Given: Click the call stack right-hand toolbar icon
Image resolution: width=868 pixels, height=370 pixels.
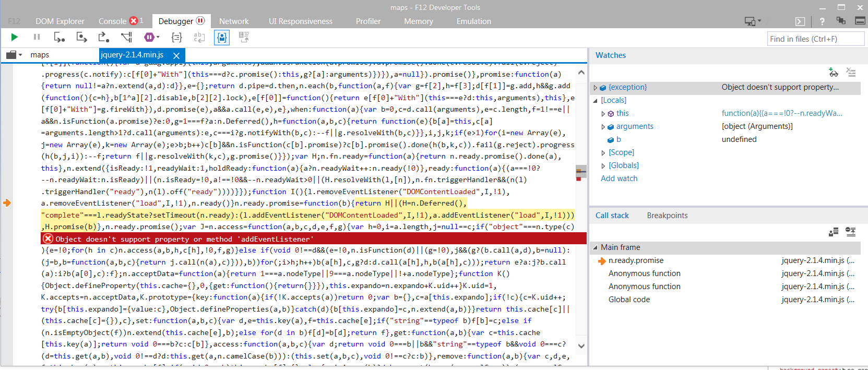Looking at the screenshot, I should (x=851, y=232).
